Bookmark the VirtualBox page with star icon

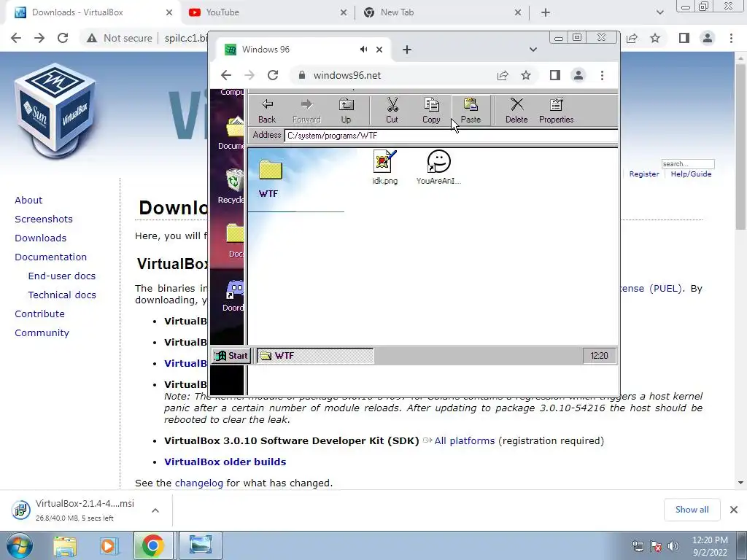655,38
